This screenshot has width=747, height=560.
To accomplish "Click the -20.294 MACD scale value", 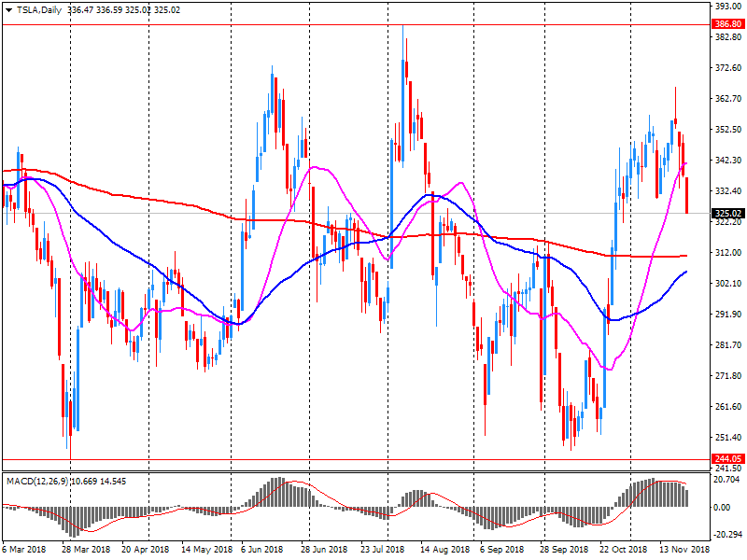I will [x=726, y=534].
